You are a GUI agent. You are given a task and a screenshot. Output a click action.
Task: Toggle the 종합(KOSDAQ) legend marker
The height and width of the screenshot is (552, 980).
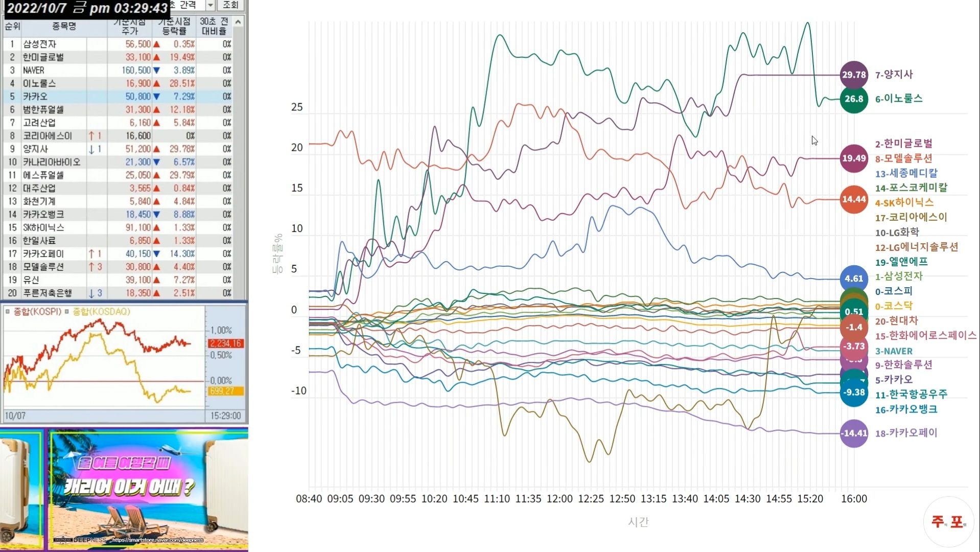pos(67,311)
